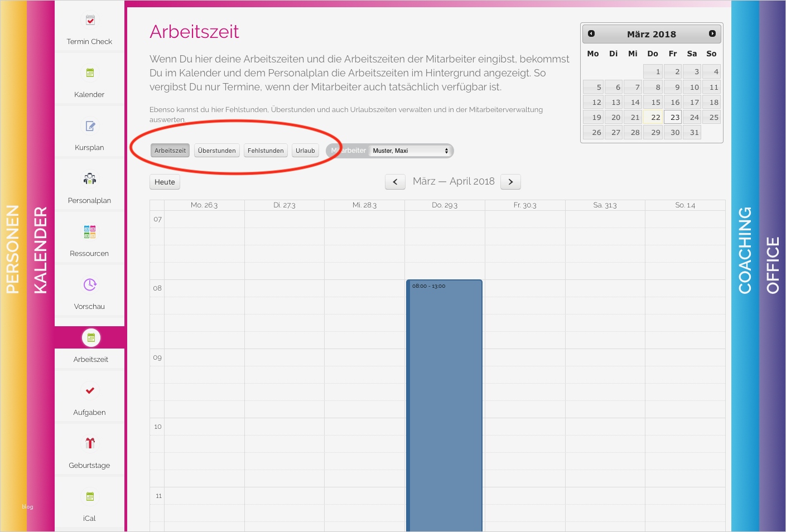Pick March 31 in the mini calendar
The width and height of the screenshot is (786, 532).
point(692,132)
